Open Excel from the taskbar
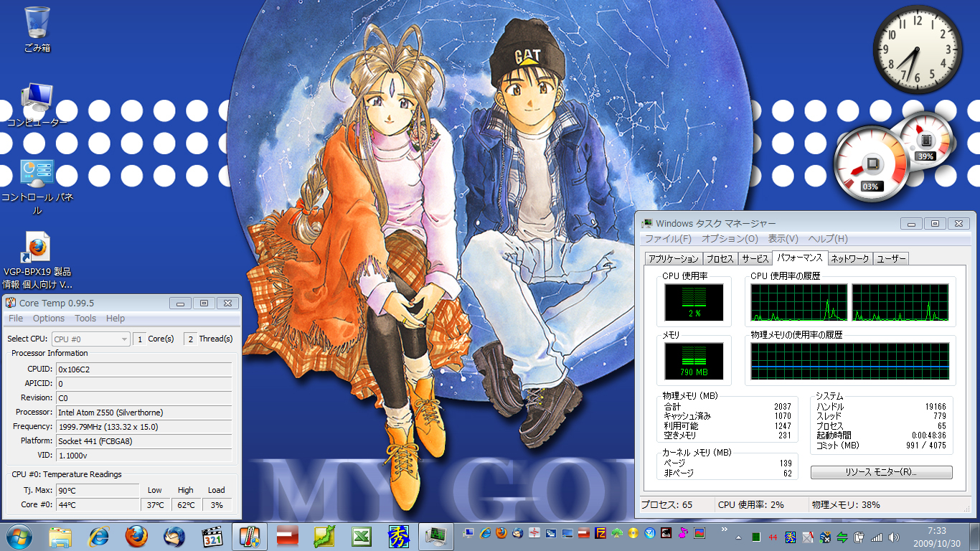Screen dimensions: 980x551 (x=361, y=537)
